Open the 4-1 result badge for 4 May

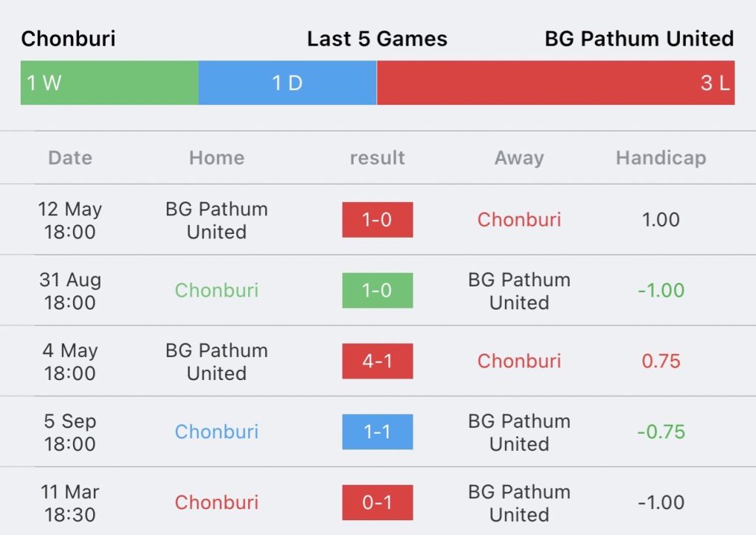point(377,361)
